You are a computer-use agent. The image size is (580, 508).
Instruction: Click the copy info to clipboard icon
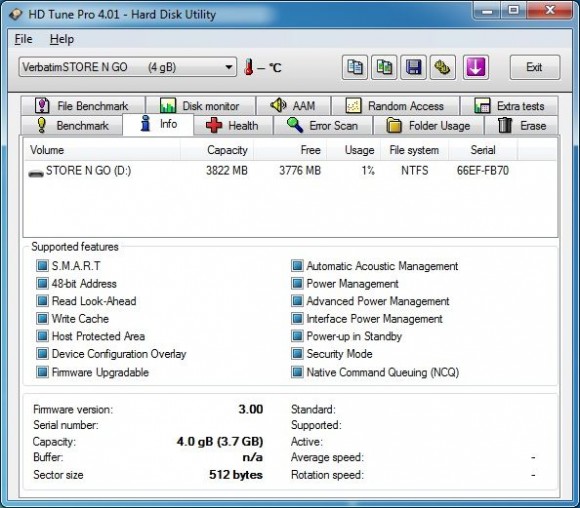[x=355, y=67]
